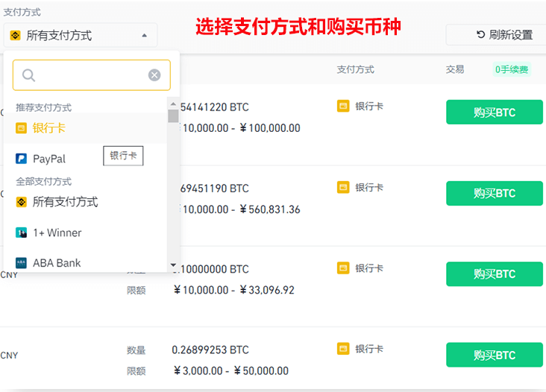Click 购买BTC for the first offer
This screenshot has width=546, height=392.
point(495,113)
